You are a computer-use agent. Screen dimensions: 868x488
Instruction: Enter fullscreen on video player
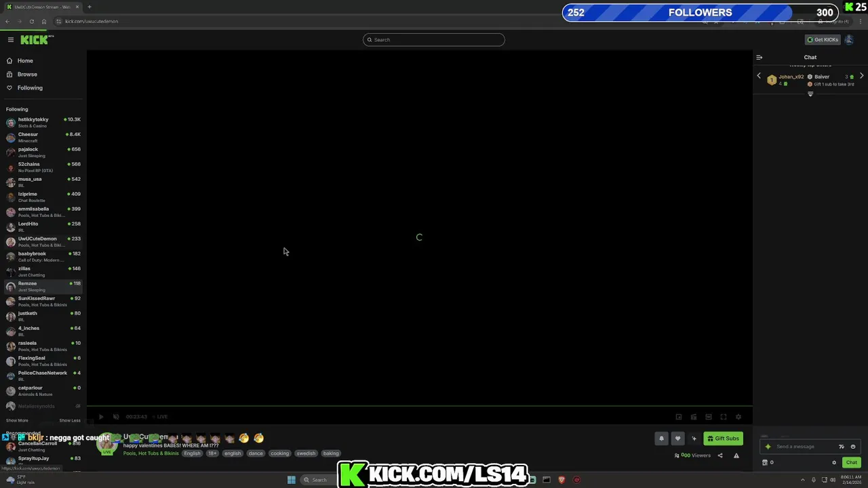(724, 417)
